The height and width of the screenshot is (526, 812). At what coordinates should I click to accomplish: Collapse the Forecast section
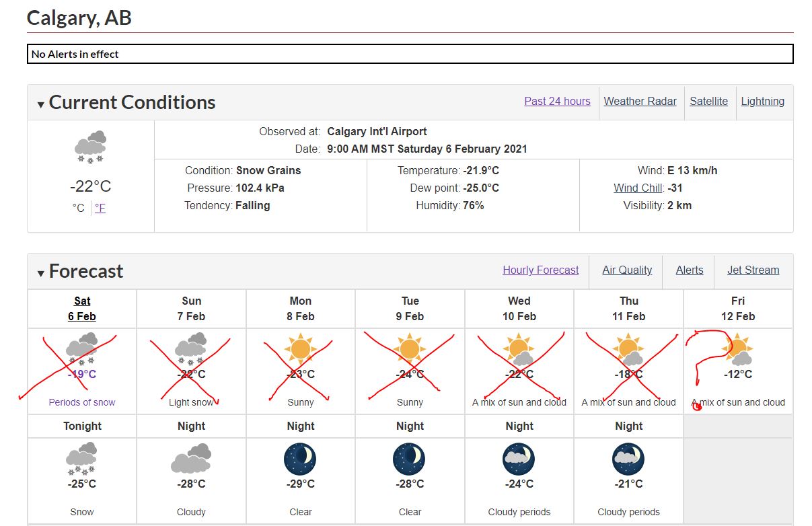coord(41,273)
